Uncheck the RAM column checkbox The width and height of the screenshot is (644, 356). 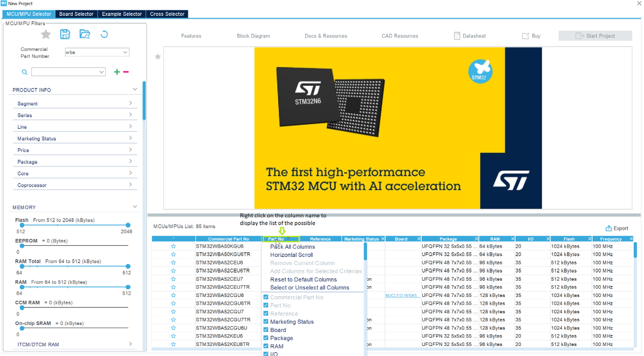266,346
